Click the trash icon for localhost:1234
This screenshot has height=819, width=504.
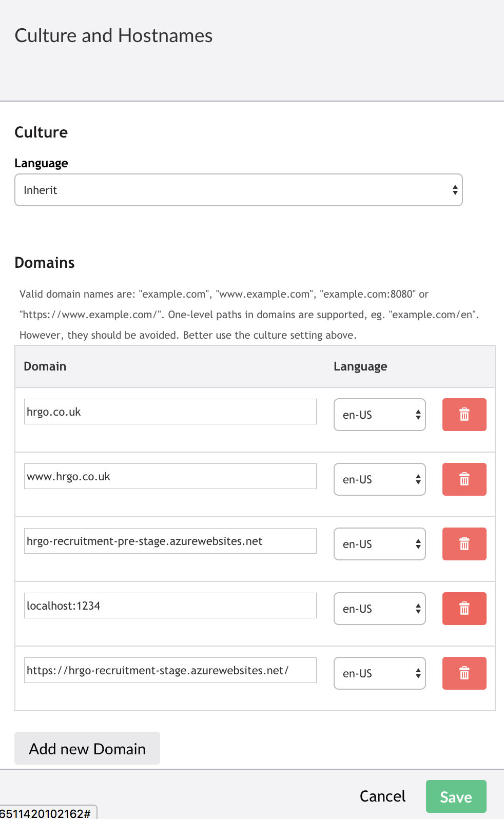pos(464,609)
